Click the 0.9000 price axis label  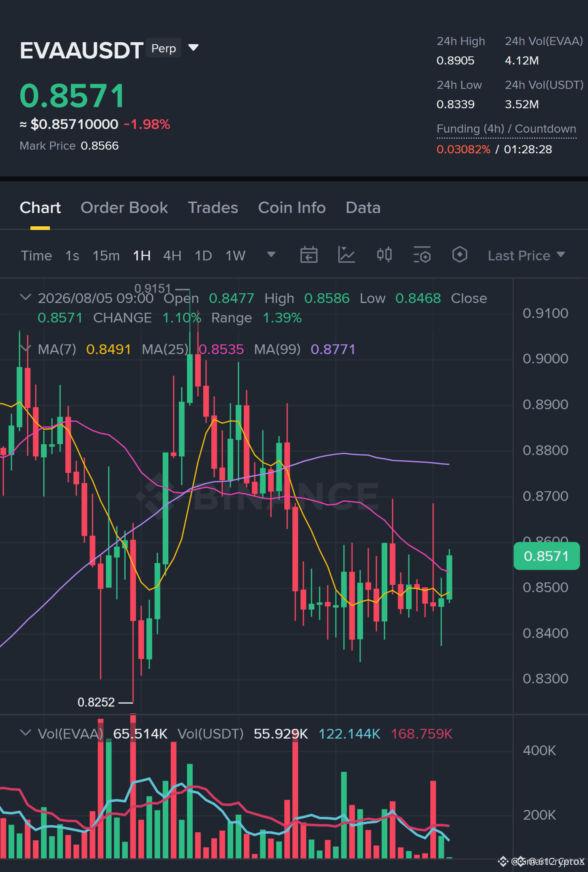point(545,359)
